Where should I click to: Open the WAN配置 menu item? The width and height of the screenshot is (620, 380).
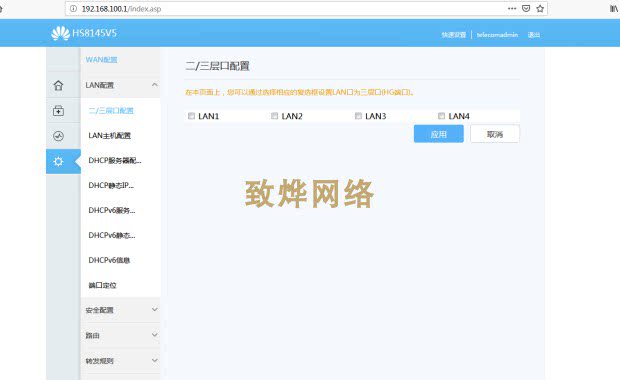tap(102, 60)
